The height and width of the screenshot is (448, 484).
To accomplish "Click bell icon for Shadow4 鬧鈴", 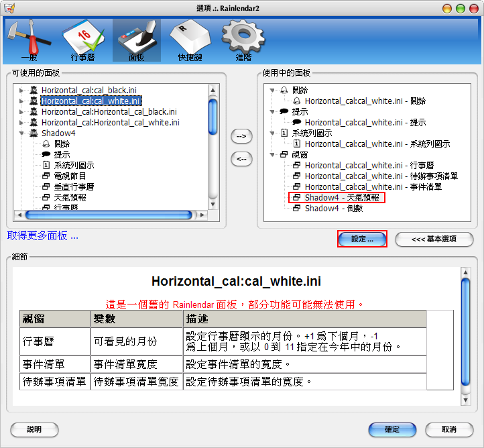I will click(46, 144).
